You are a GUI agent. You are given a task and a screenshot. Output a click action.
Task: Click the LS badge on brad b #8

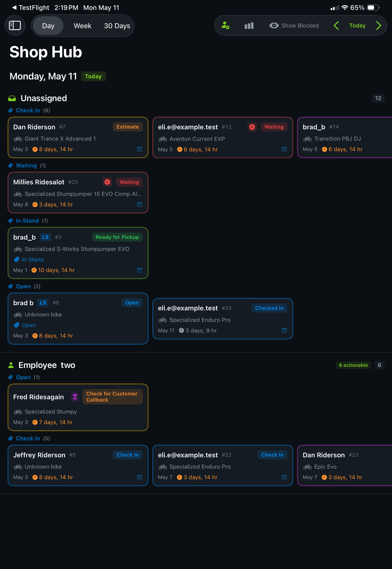point(43,303)
